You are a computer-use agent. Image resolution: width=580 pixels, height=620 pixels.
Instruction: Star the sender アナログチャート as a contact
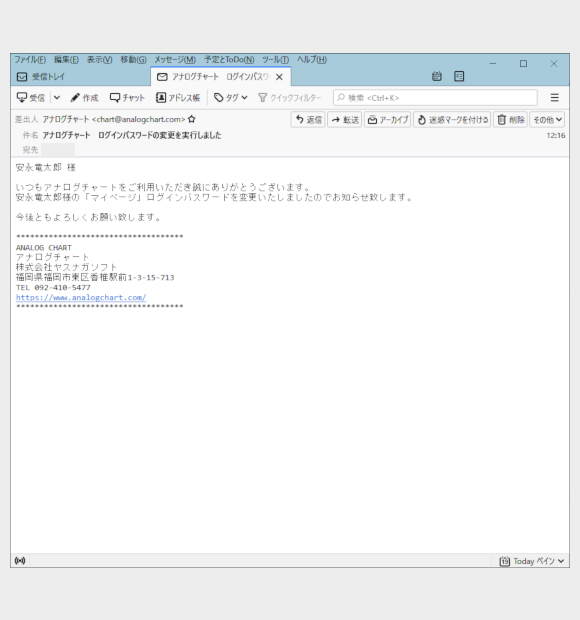192,119
